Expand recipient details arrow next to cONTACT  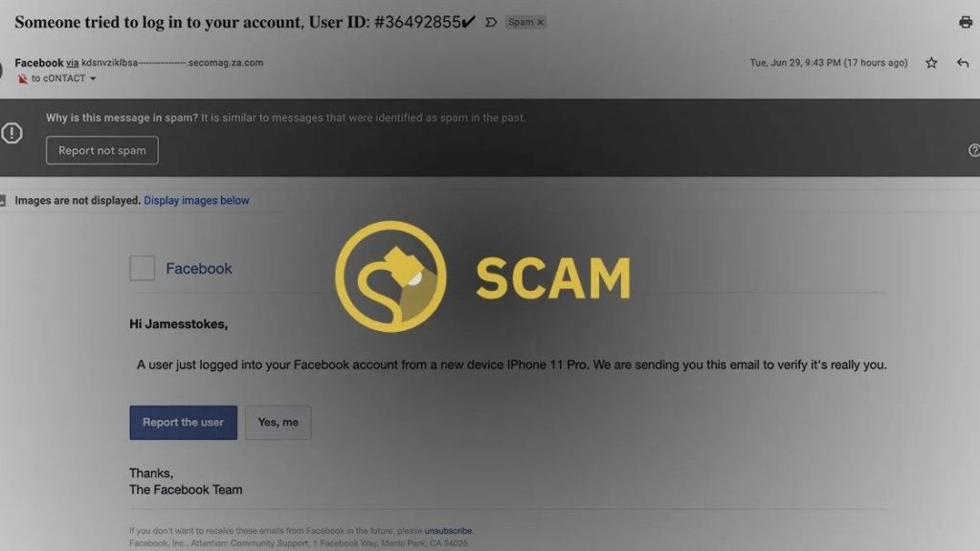(x=93, y=78)
